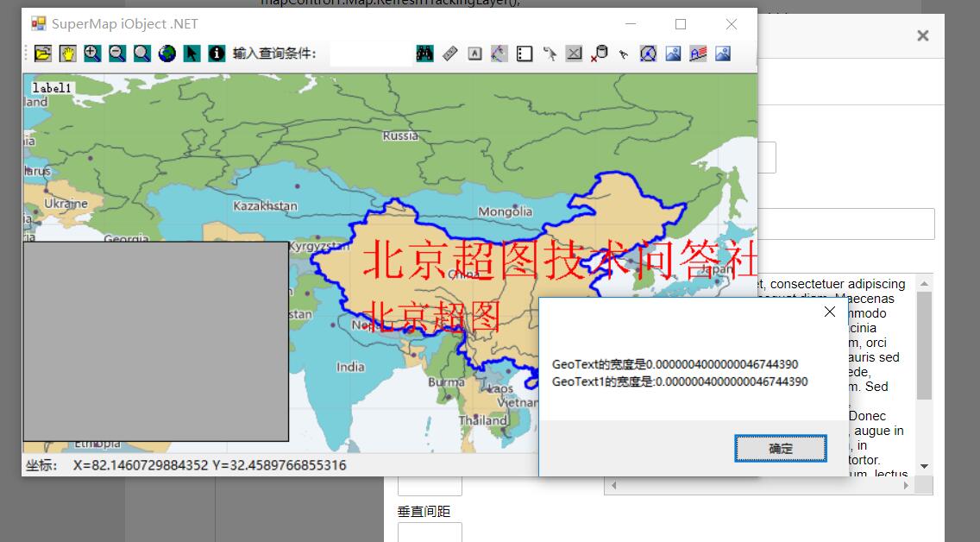
Task: Click the crossed-out box clear icon
Action: tap(574, 54)
